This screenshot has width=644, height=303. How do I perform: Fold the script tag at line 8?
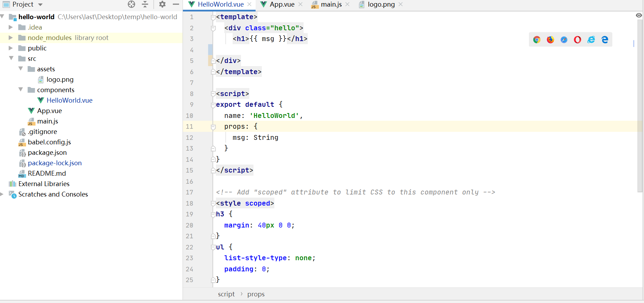pos(213,94)
